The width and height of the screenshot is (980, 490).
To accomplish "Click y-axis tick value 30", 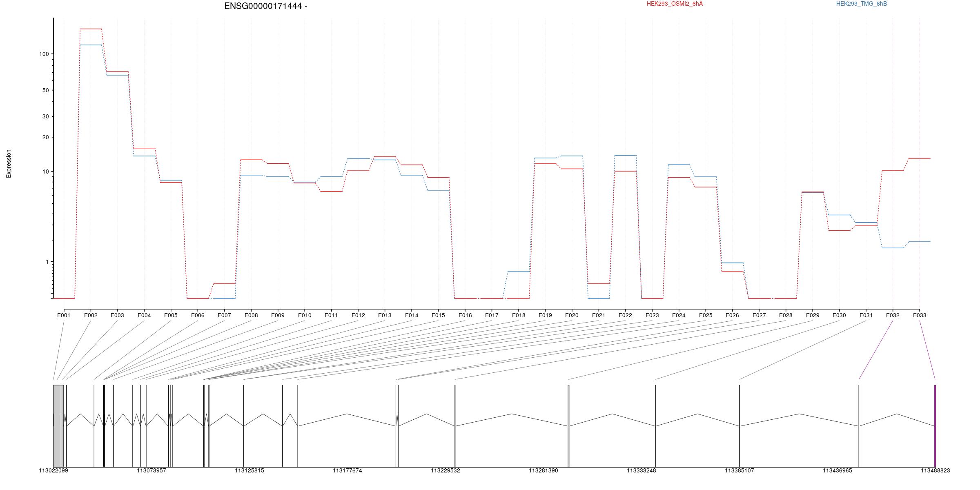I will point(45,116).
